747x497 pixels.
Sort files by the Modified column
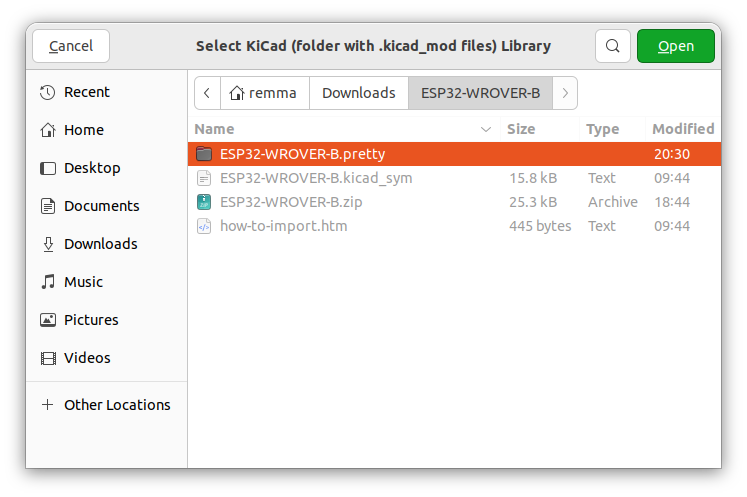coord(683,129)
